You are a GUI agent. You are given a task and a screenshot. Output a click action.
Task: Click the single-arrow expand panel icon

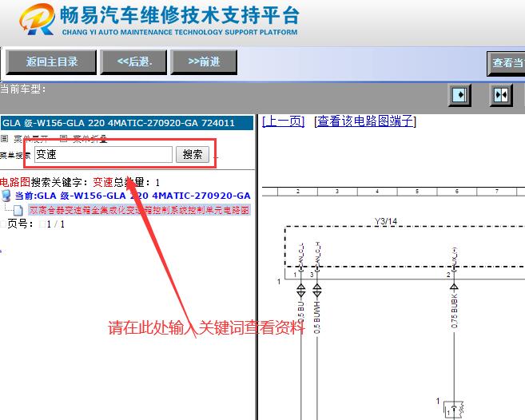pyautogui.click(x=459, y=95)
